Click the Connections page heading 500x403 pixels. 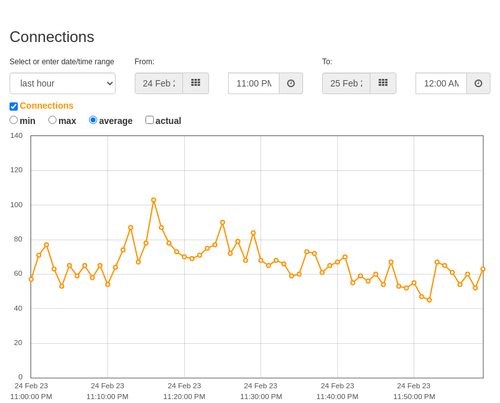(52, 37)
